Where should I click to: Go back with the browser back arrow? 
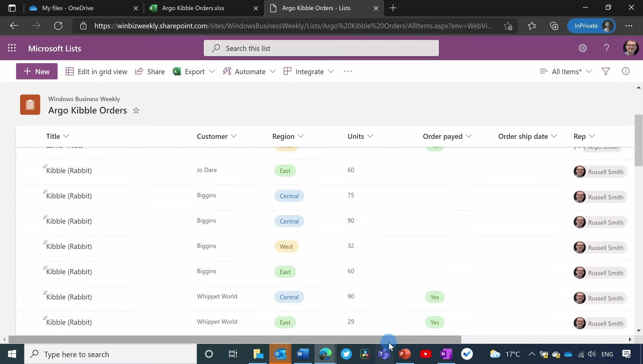coord(14,26)
